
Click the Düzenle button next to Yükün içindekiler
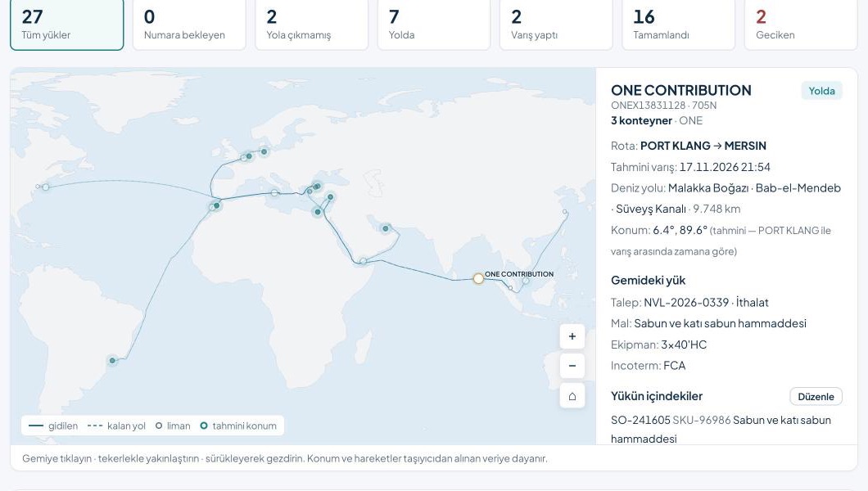pos(816,396)
